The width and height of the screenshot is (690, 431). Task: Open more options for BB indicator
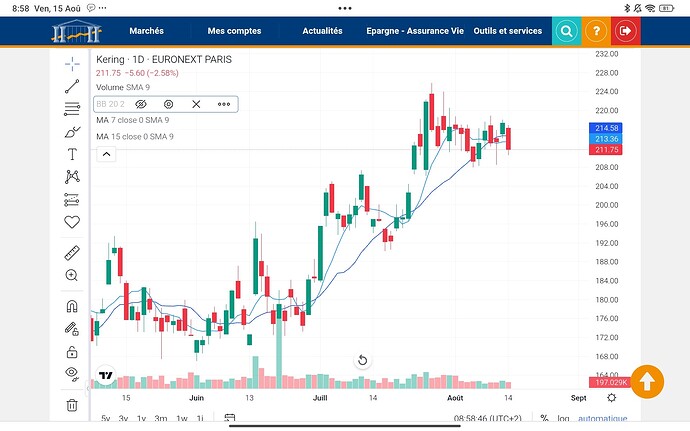[224, 104]
